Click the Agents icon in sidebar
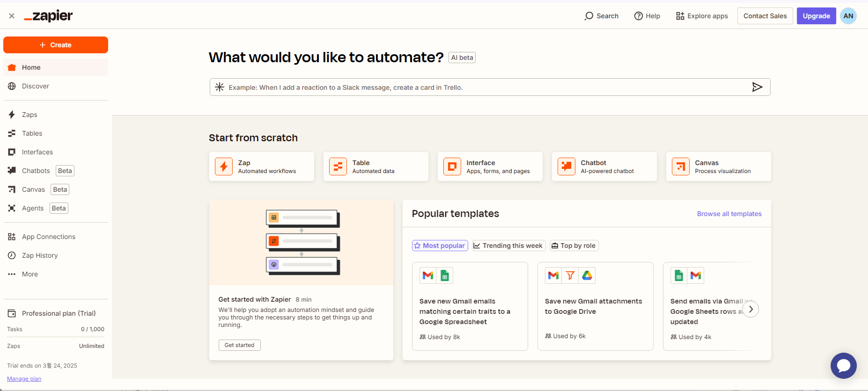 [12, 208]
